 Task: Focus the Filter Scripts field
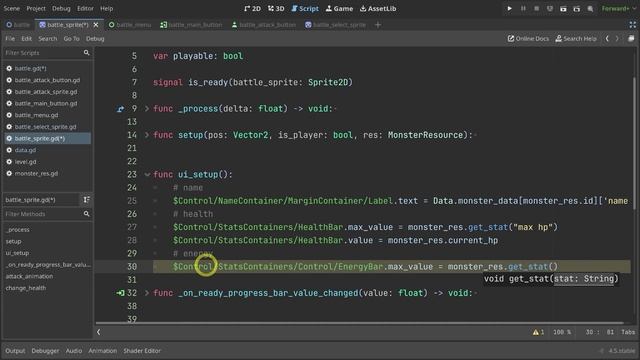click(x=47, y=53)
